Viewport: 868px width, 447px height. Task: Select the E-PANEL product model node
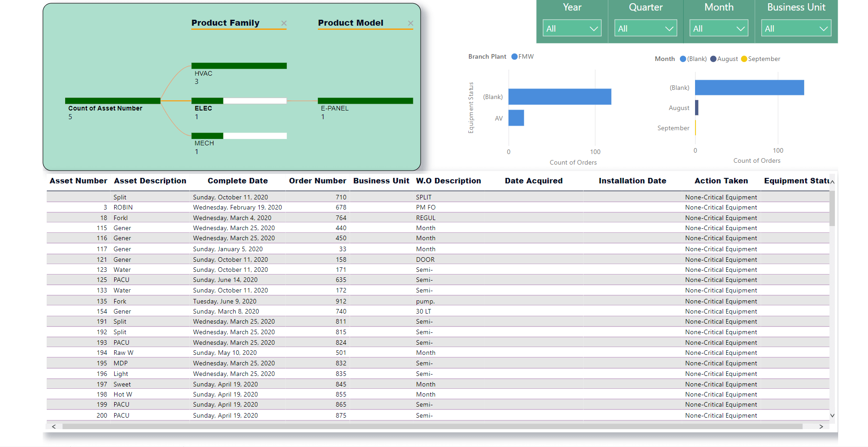coord(365,101)
